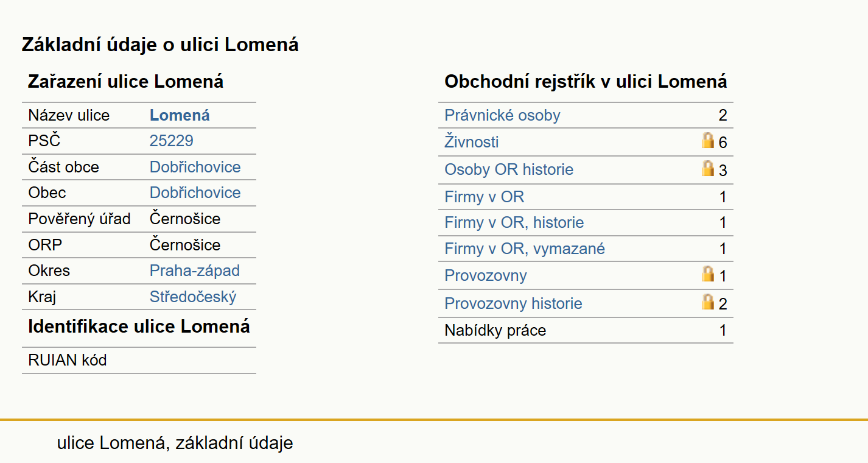This screenshot has height=463, width=868.
Task: Go to the Provozovny link
Action: pos(485,275)
